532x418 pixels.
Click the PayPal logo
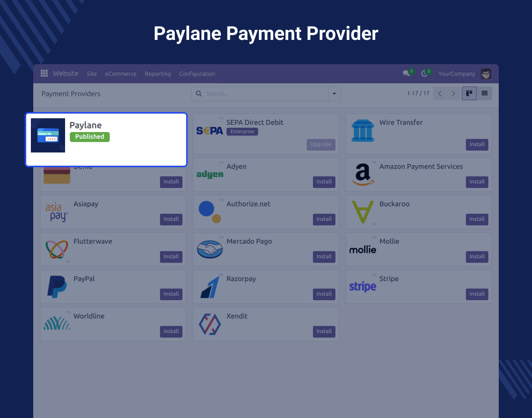click(x=57, y=287)
